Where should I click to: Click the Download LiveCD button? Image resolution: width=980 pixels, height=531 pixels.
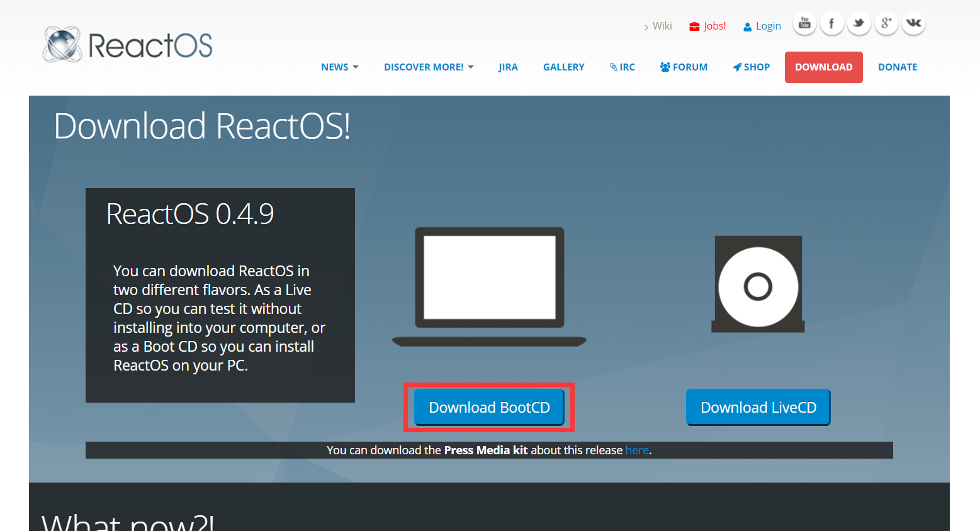point(758,408)
